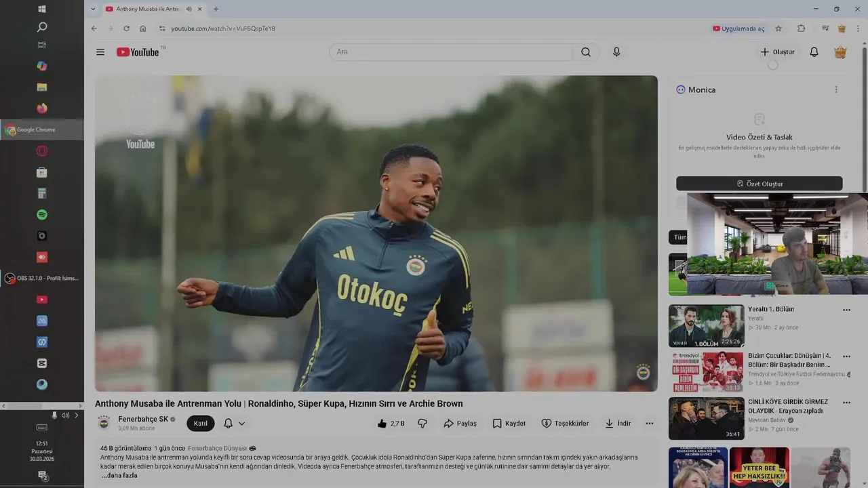Screen dimensions: 868x488
Task: Like the video with 2,7 B
Action: click(x=391, y=424)
